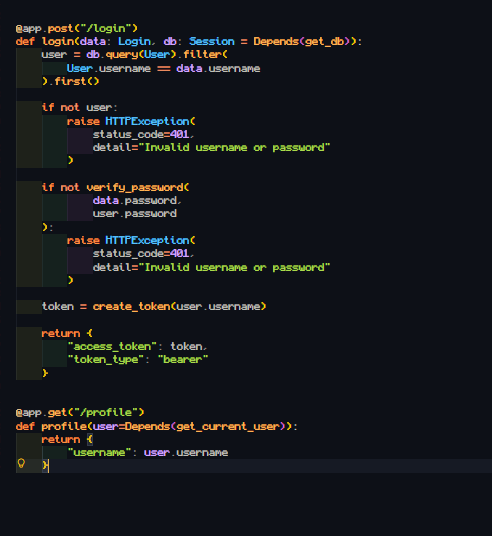Viewport: 492px width, 536px height.
Task: Click the login function name
Action: pyautogui.click(x=58, y=42)
